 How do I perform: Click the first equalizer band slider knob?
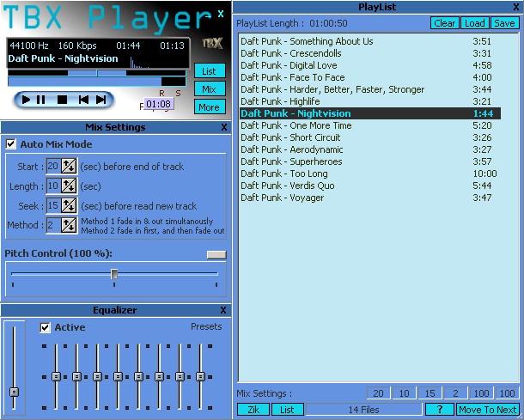click(x=56, y=376)
